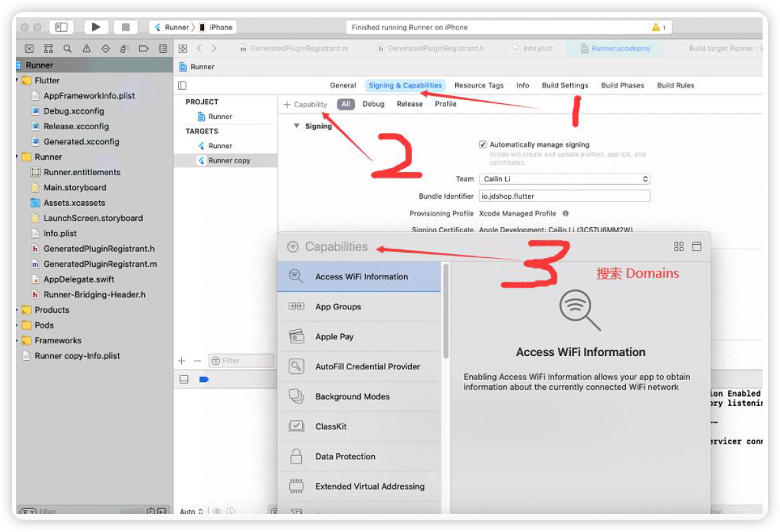
Task: Click the + Capability button
Action: tap(305, 105)
